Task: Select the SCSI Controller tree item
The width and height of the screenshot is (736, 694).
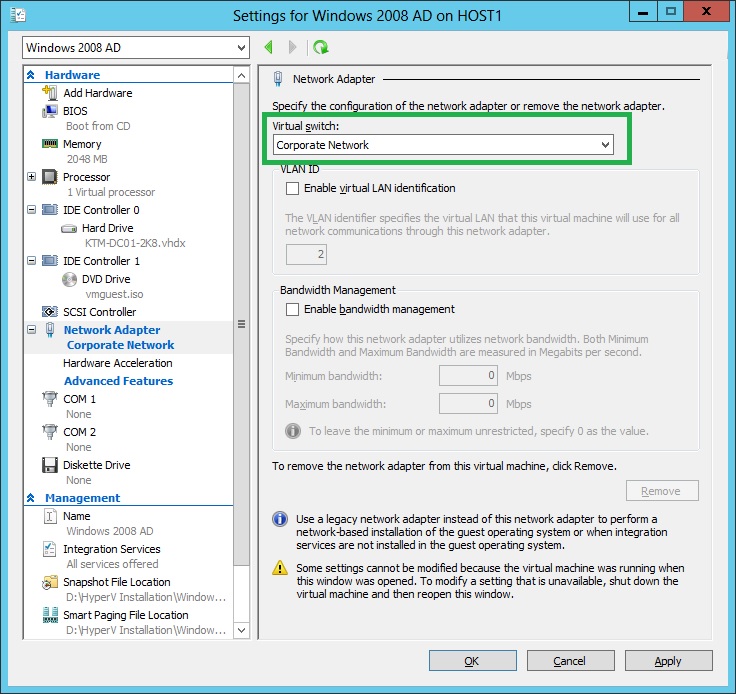Action: 100,312
